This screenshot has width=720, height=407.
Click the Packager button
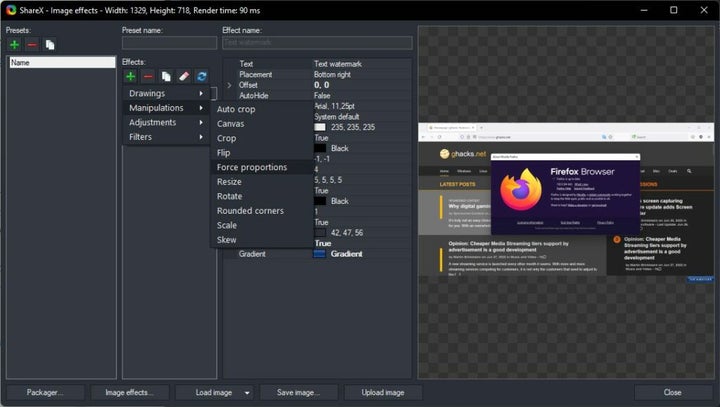pos(45,393)
